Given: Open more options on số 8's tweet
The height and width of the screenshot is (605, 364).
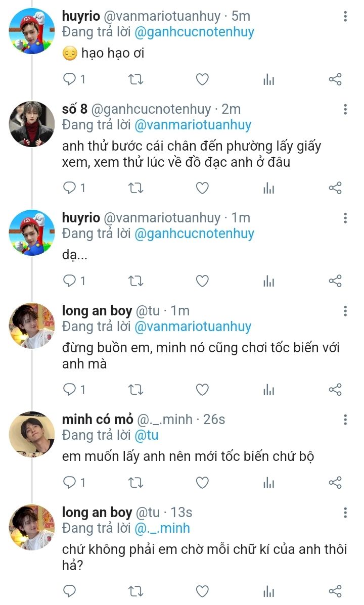Looking at the screenshot, I should (x=345, y=109).
